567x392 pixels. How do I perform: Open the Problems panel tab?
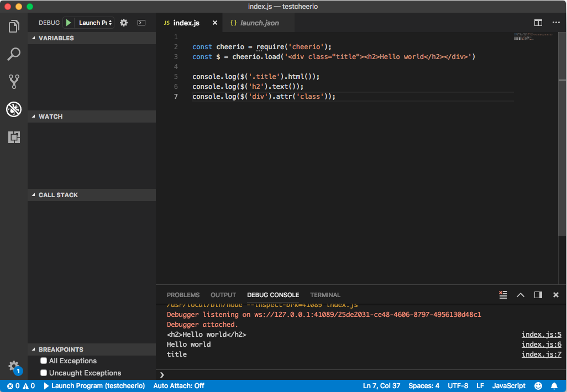tap(183, 295)
